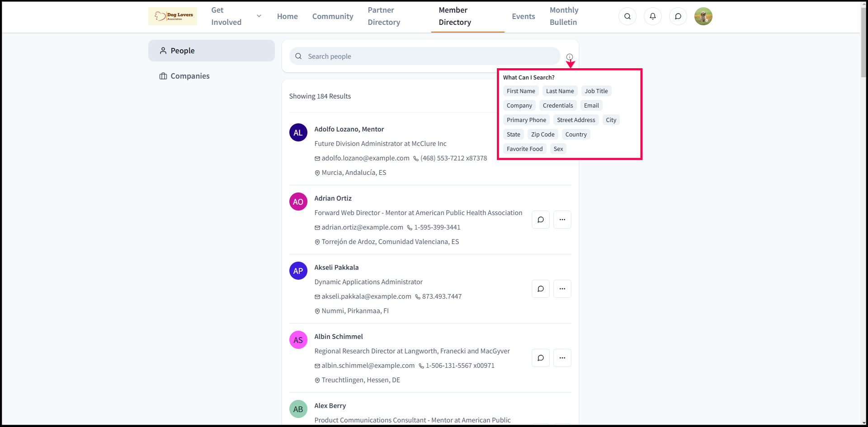Open the Partner Directory
The height and width of the screenshot is (427, 868).
(384, 16)
